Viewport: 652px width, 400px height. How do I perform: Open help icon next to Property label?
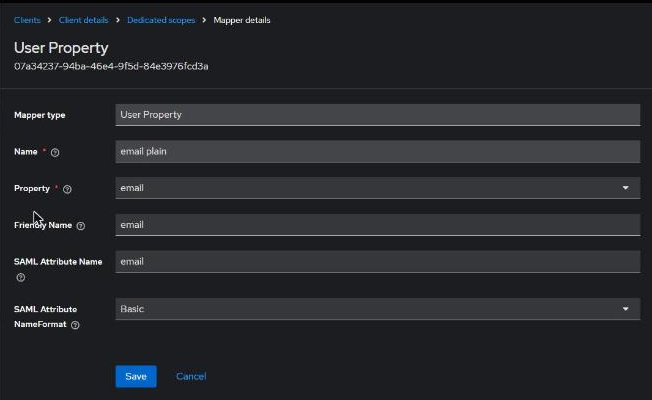point(67,189)
